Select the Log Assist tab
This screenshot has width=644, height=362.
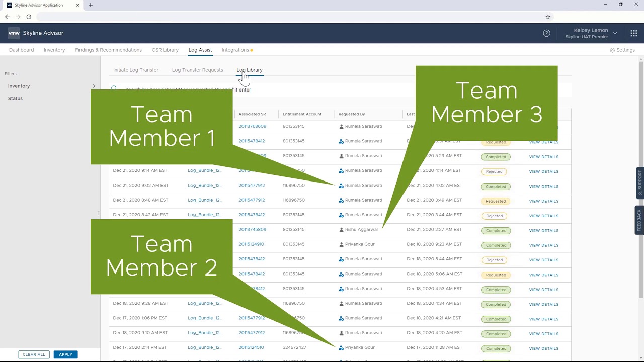click(x=200, y=50)
